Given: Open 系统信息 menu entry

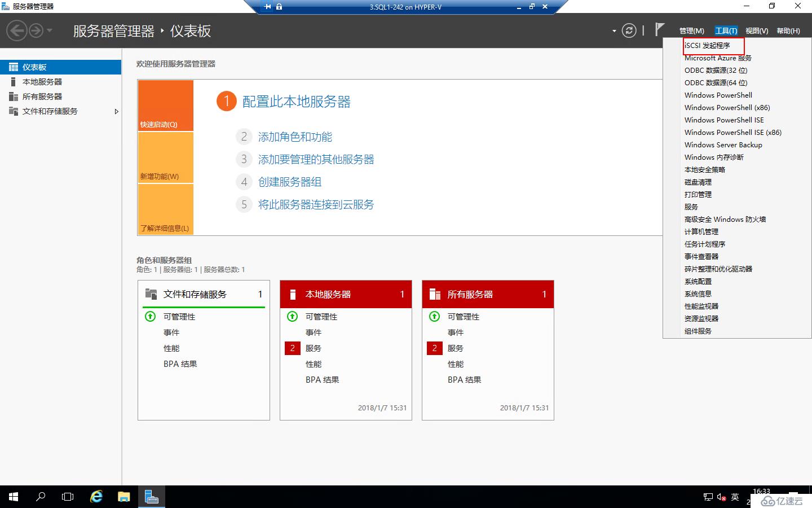Looking at the screenshot, I should pyautogui.click(x=698, y=294).
